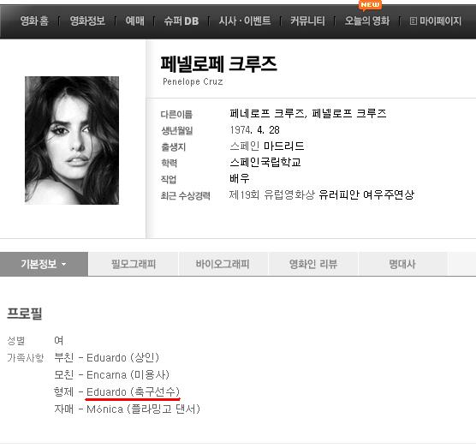The image size is (476, 448).
Task: Click the actress profile photo thumbnail
Action: coord(72,140)
